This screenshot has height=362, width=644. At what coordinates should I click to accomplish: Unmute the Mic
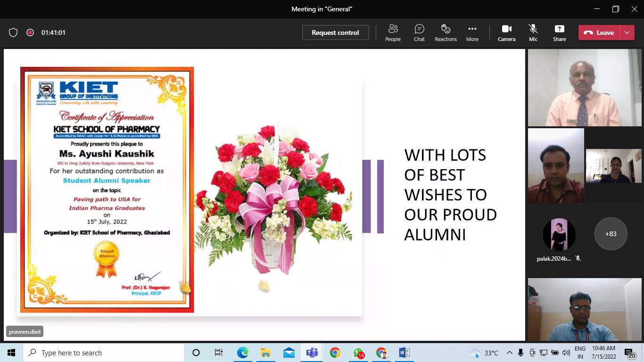pos(533,33)
